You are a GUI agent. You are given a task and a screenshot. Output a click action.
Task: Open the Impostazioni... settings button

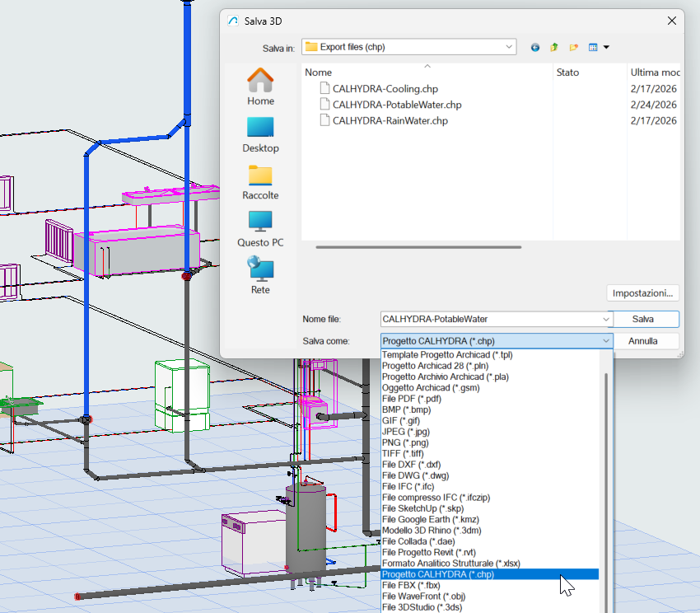pyautogui.click(x=642, y=293)
